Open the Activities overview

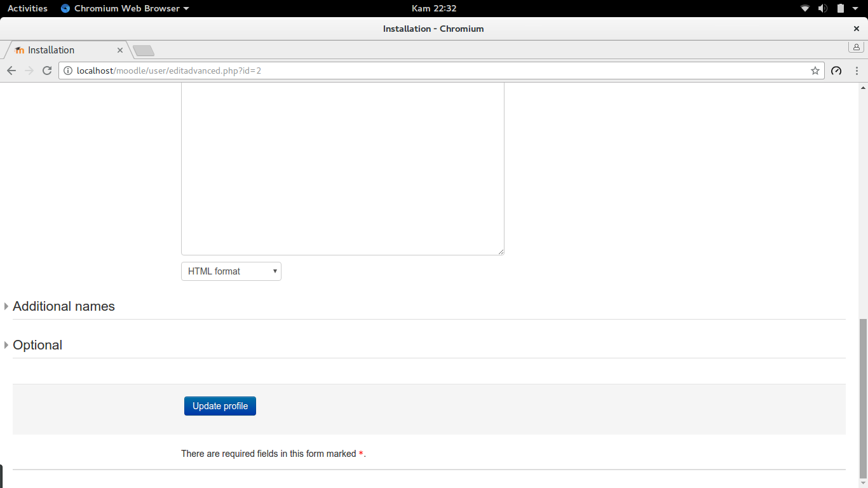(x=27, y=8)
